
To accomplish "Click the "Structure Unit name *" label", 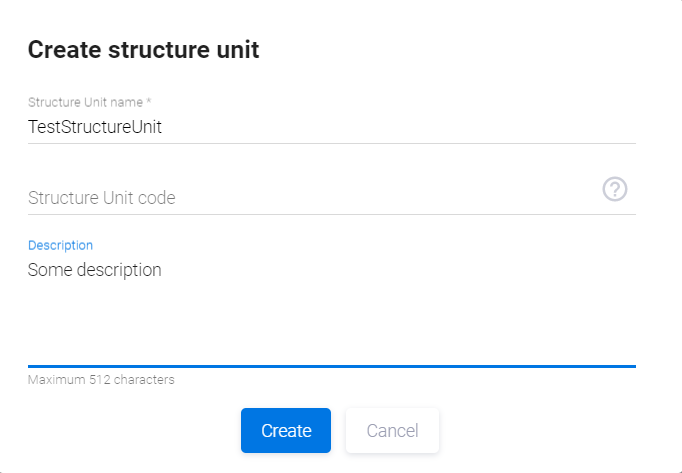I will 88,102.
